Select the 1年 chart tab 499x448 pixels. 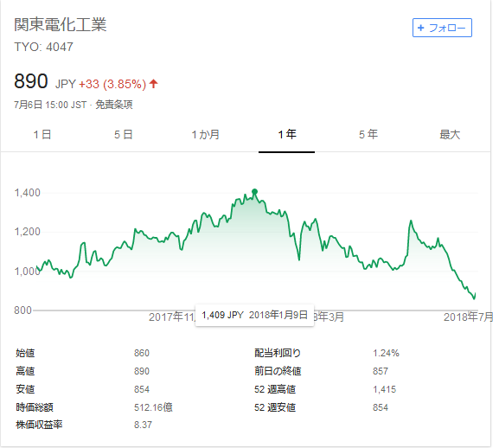287,135
